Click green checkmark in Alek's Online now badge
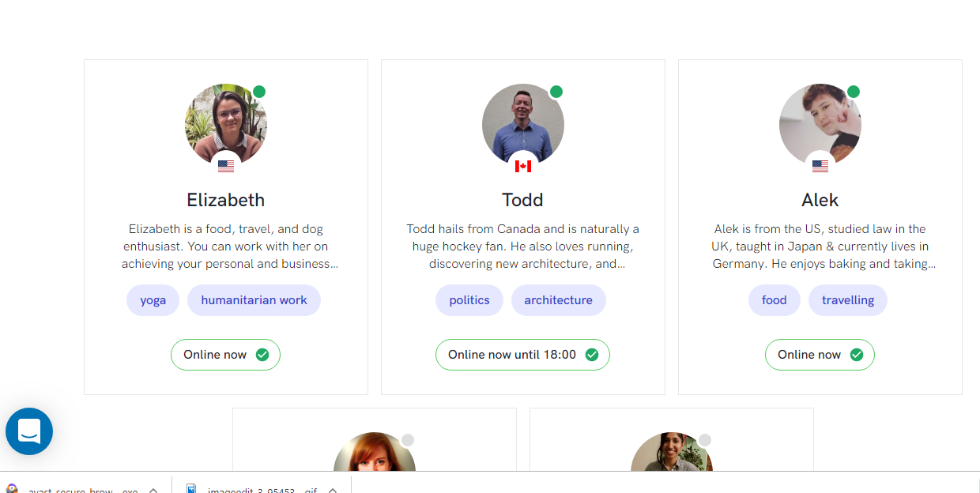The width and height of the screenshot is (980, 493). 857,355
